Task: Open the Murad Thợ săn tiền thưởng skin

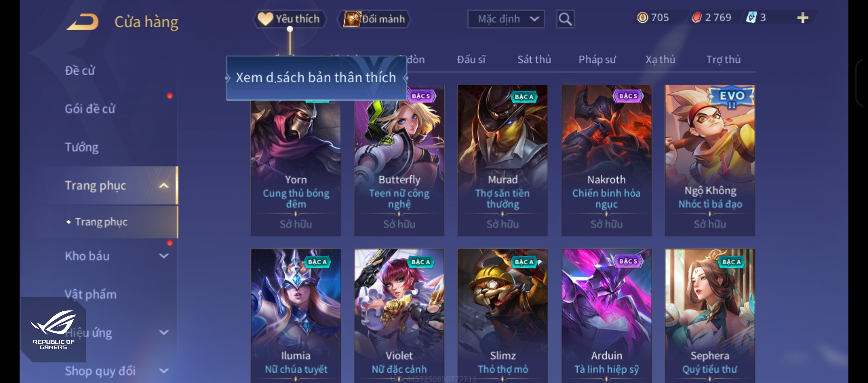Action: pyautogui.click(x=502, y=160)
